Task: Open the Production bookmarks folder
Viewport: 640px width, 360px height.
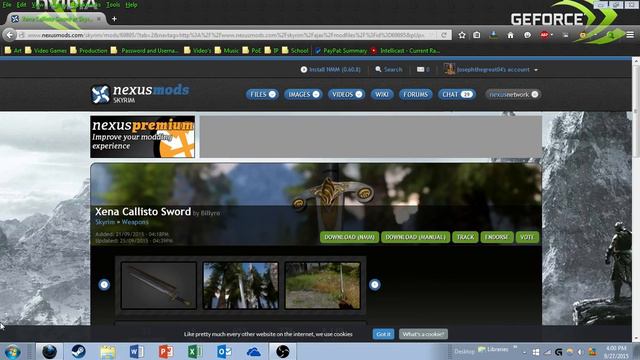Action: 89,51
